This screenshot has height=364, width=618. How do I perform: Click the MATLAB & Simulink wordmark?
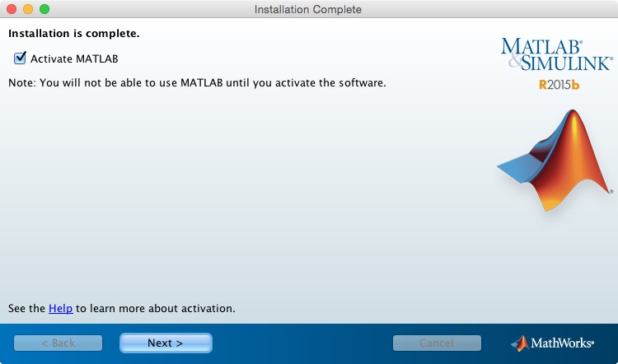click(x=556, y=54)
